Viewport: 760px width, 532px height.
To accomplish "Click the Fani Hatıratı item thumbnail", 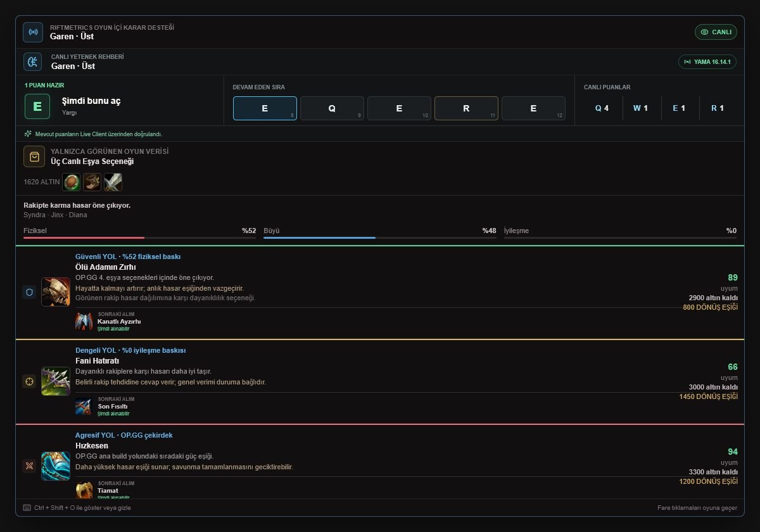I will point(56,381).
